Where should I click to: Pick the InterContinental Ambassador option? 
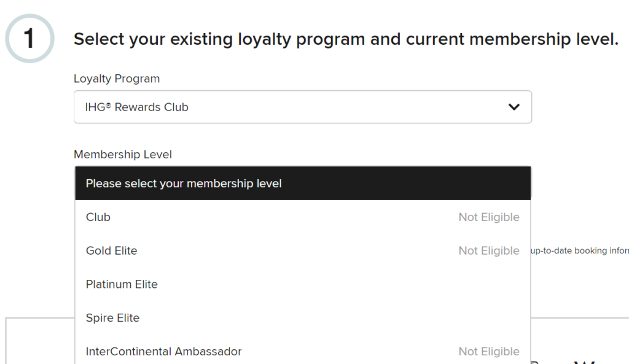[163, 352]
